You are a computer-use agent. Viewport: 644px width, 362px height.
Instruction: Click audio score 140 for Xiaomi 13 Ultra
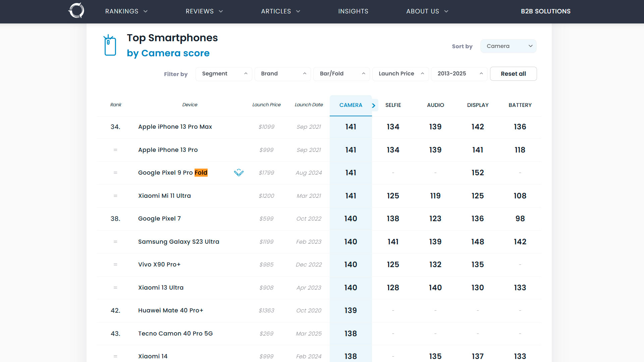435,288
